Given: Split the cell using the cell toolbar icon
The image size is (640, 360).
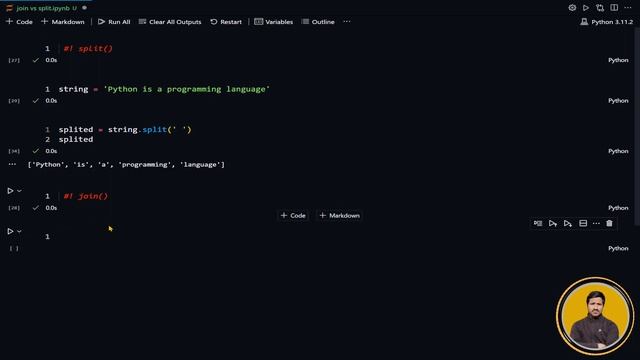Looking at the screenshot, I should click(x=583, y=223).
